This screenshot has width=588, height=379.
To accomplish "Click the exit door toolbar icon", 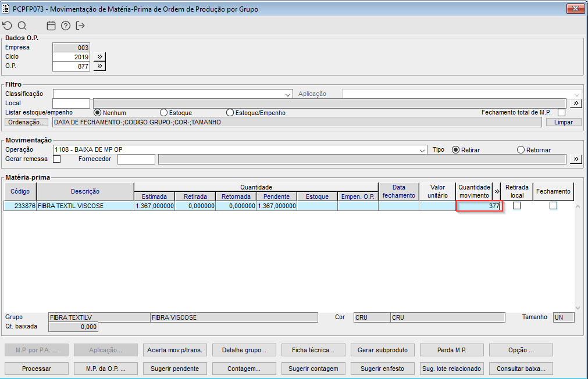I will [x=80, y=26].
